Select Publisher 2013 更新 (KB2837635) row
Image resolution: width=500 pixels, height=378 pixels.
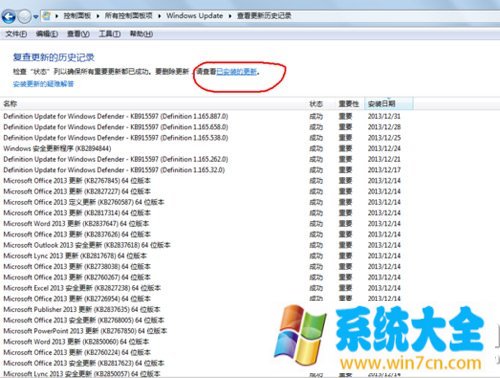click(82, 309)
